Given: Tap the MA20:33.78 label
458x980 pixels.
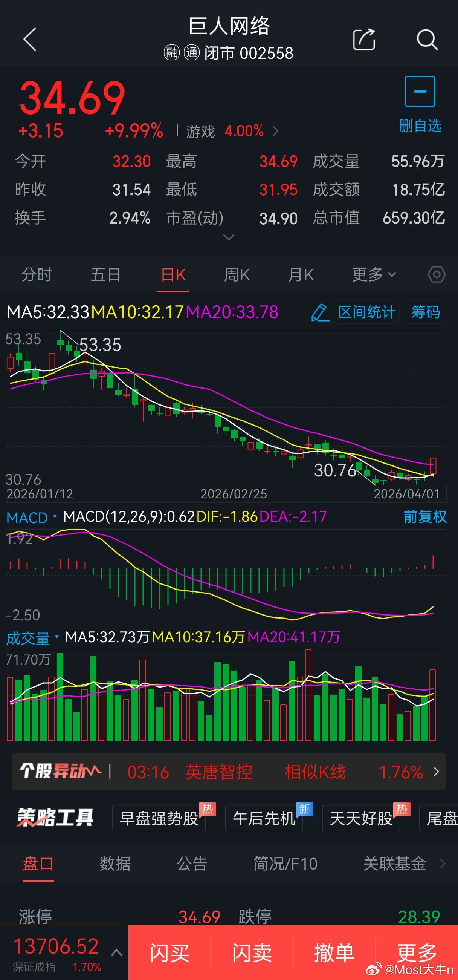Looking at the screenshot, I should (232, 312).
